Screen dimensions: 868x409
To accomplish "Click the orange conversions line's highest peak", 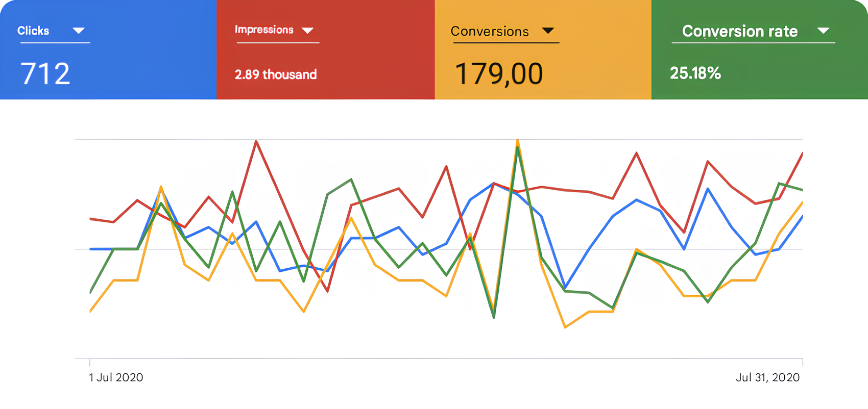I will tap(517, 140).
